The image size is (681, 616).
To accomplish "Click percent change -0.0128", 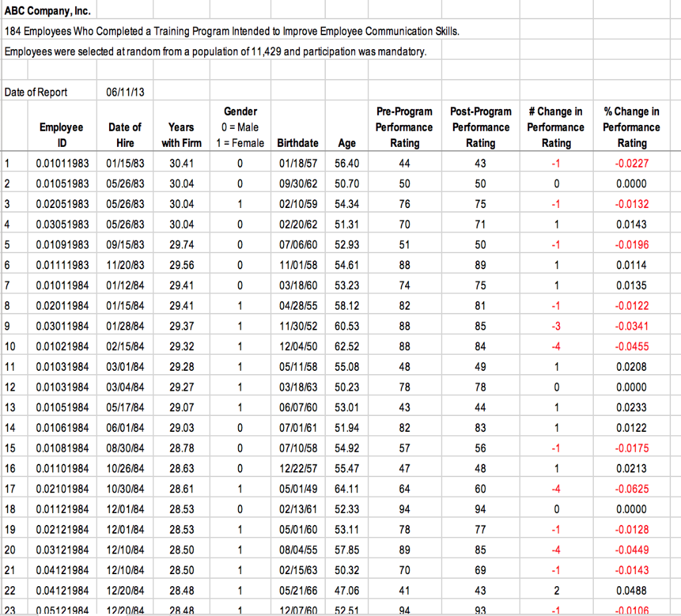I will coord(632,530).
